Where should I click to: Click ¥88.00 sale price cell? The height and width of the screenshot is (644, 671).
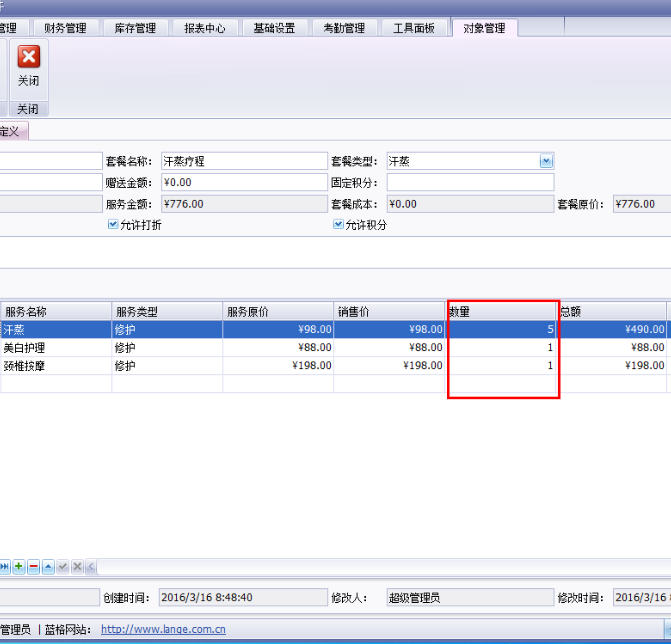pos(389,347)
